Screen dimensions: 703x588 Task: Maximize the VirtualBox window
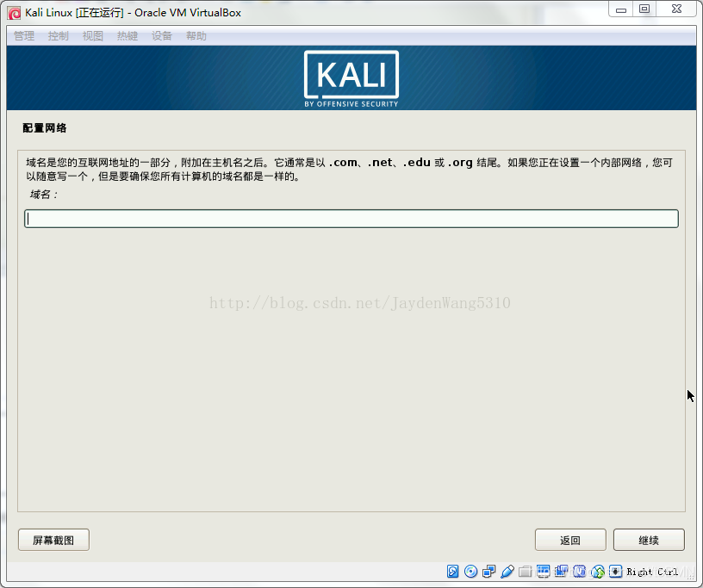pyautogui.click(x=644, y=9)
